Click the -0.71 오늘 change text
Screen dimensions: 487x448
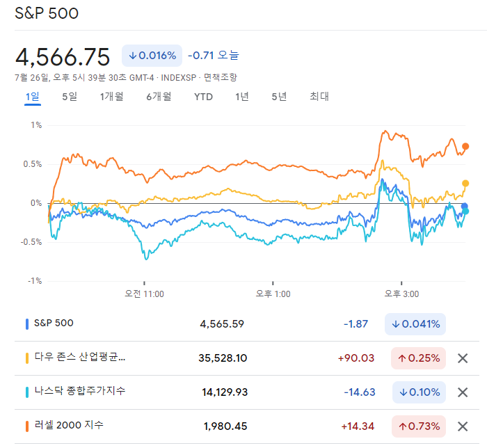[x=214, y=55]
